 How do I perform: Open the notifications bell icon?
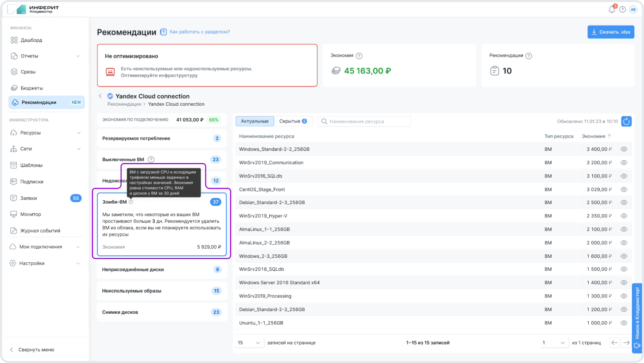tap(611, 9)
